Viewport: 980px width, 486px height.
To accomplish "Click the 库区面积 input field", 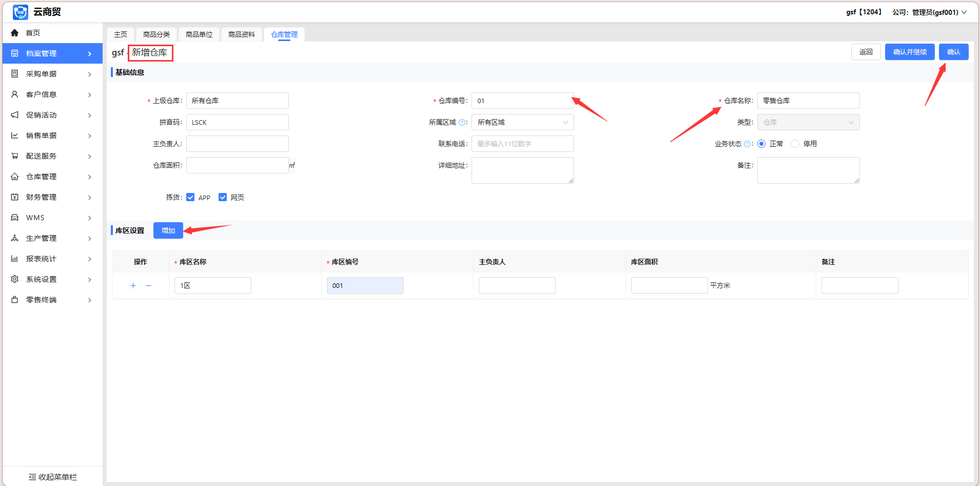I will click(x=669, y=285).
